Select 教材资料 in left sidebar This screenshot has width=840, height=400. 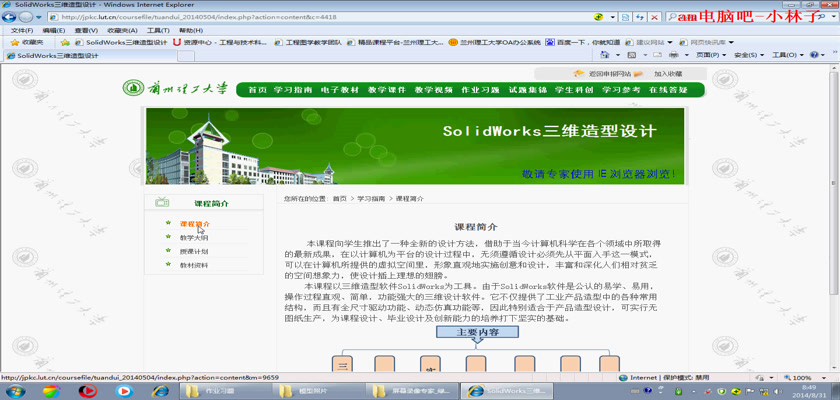click(194, 265)
